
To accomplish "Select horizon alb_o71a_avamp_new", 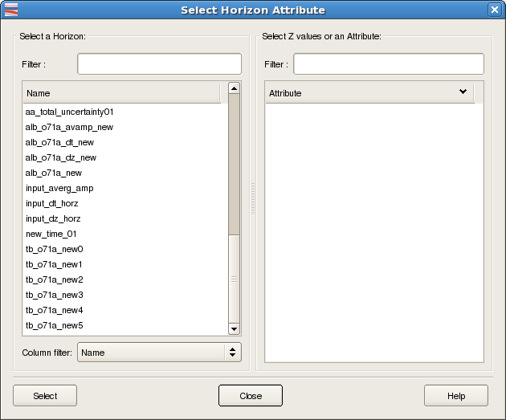I will pos(69,127).
